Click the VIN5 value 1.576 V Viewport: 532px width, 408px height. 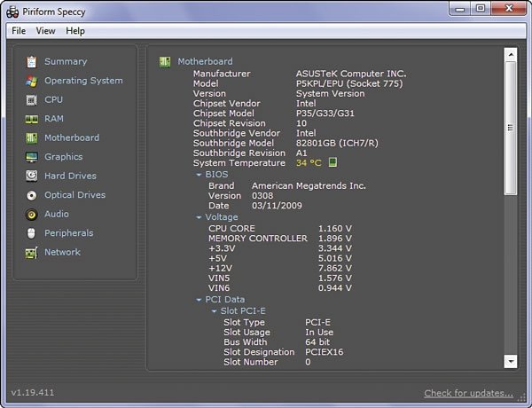click(x=335, y=279)
